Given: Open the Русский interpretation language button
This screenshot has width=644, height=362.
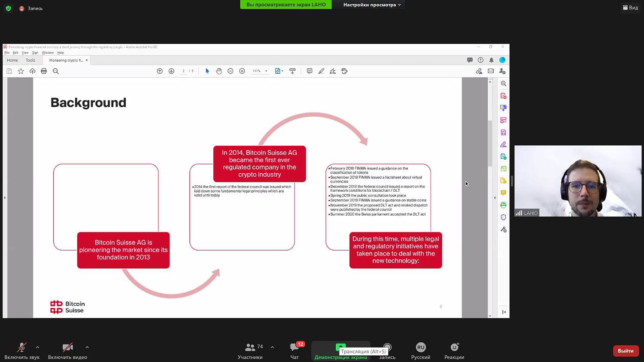Looking at the screenshot, I should click(421, 351).
